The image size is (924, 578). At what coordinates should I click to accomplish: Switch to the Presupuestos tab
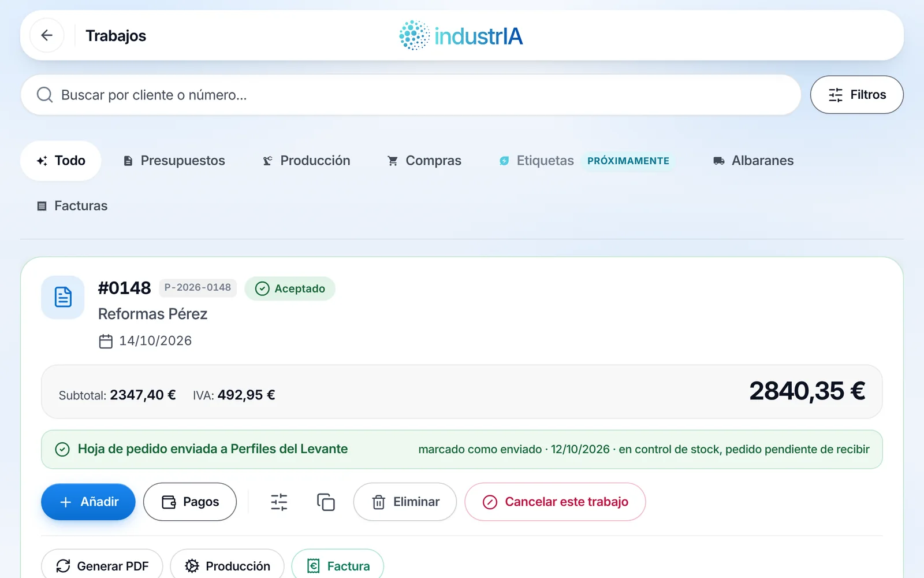point(174,161)
